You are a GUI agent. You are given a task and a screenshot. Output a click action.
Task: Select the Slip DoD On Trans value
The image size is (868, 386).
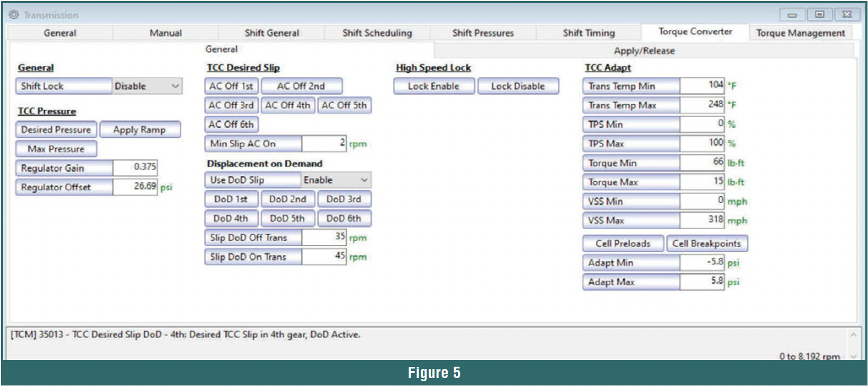coord(324,257)
